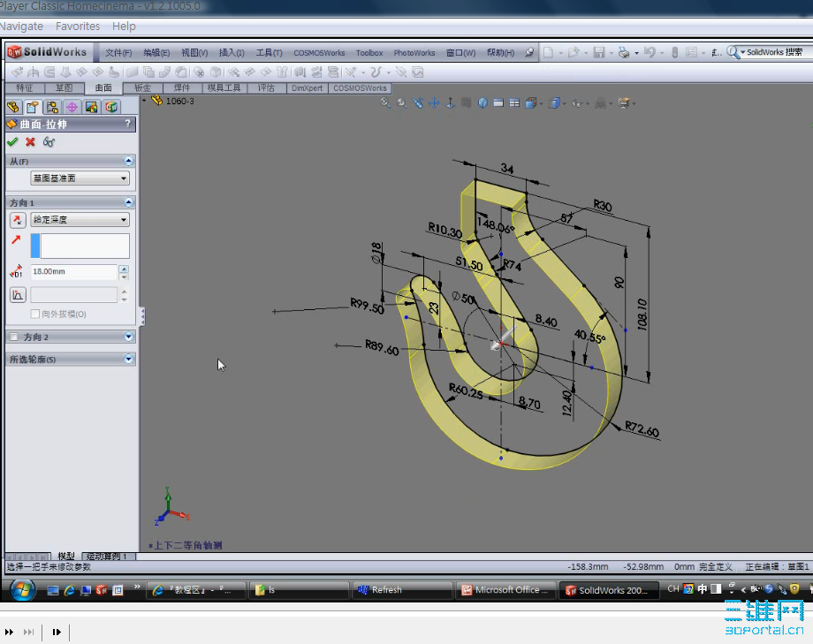Increase depth with the up spinner arrow
813x644 pixels.
[x=124, y=268]
